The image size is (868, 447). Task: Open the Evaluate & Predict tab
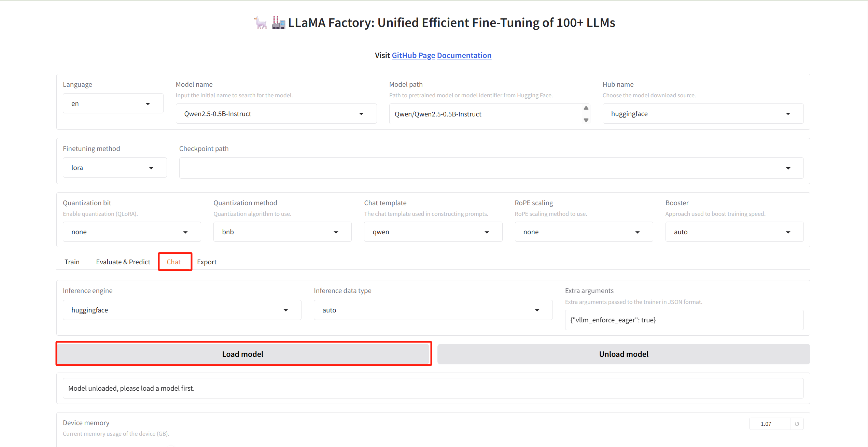click(x=123, y=262)
